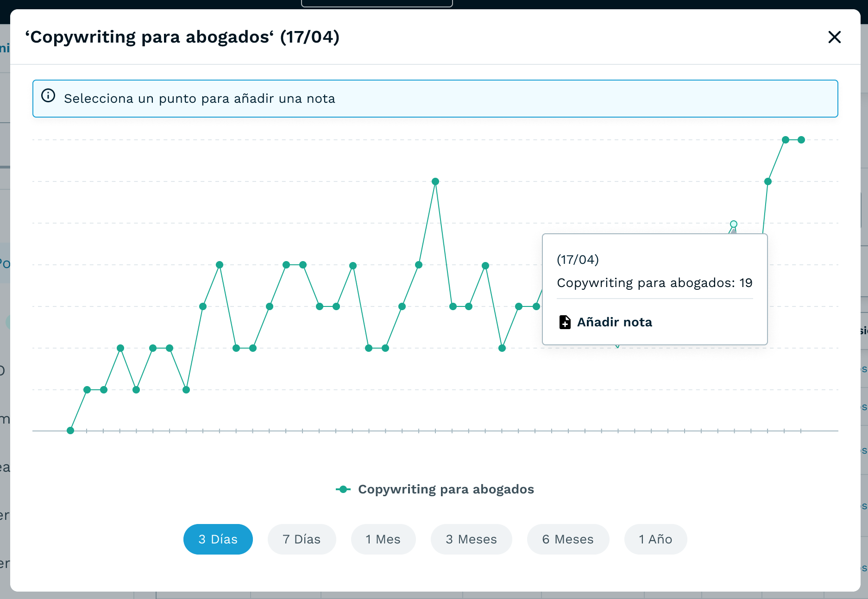Click the highest peak point mid-chart
Image resolution: width=868 pixels, height=599 pixels.
[x=435, y=181]
